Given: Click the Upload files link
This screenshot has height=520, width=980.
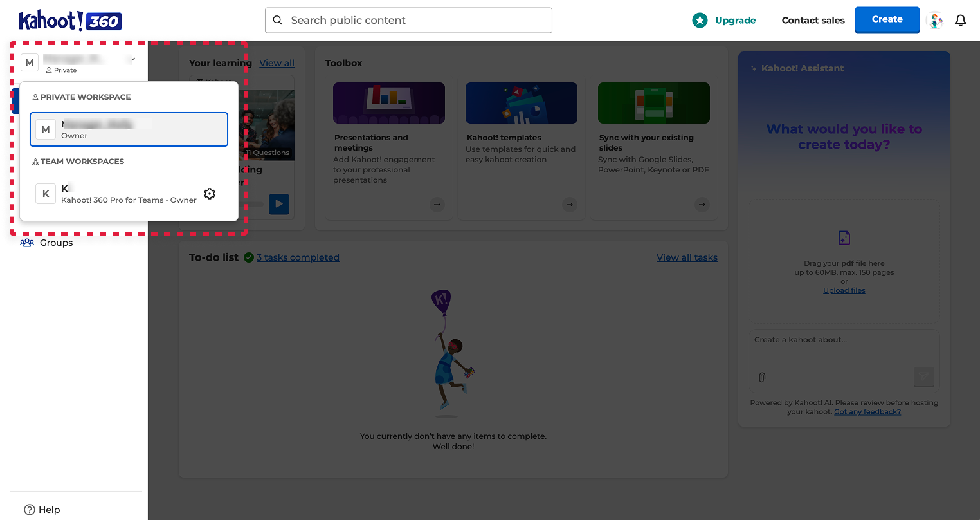Looking at the screenshot, I should point(844,290).
